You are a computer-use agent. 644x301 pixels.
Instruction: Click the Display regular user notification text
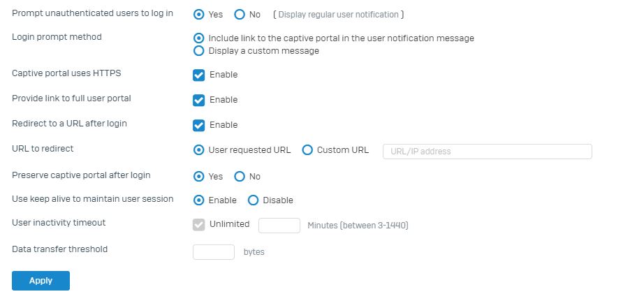pyautogui.click(x=339, y=15)
